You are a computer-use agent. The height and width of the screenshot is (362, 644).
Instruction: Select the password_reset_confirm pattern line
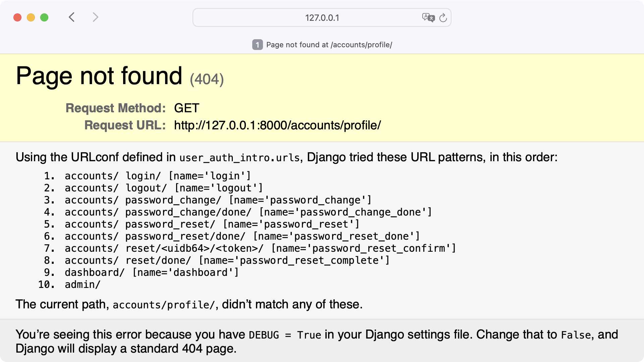tap(260, 248)
